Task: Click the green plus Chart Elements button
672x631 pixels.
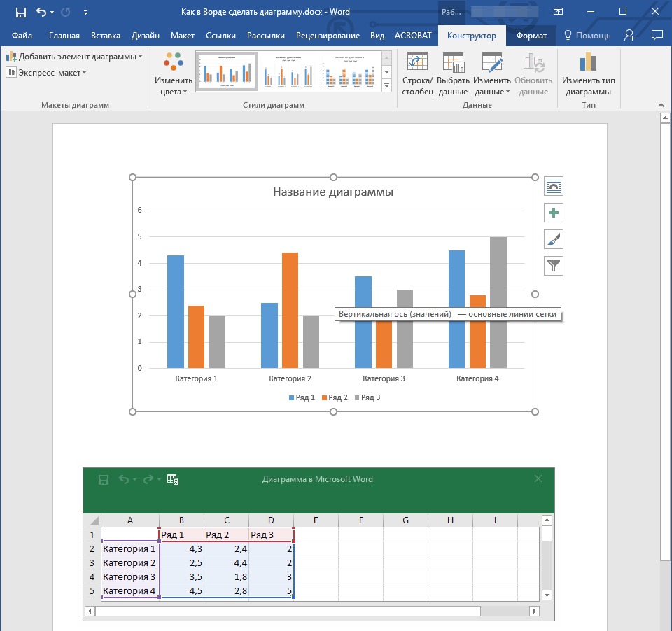Action: tap(554, 213)
